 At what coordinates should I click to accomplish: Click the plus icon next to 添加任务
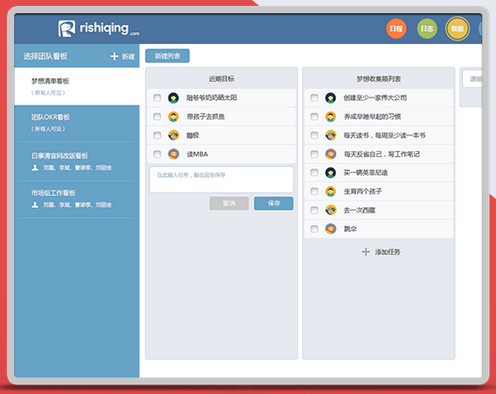click(366, 252)
